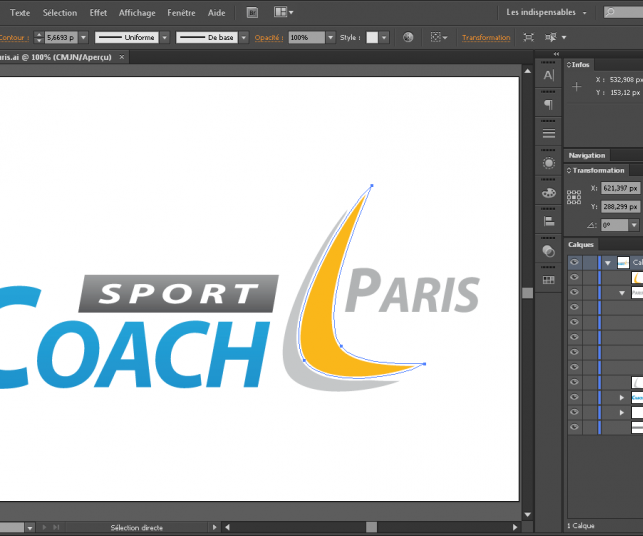This screenshot has width=643, height=536.
Task: Go to next artboard arrow
Action: point(44,527)
